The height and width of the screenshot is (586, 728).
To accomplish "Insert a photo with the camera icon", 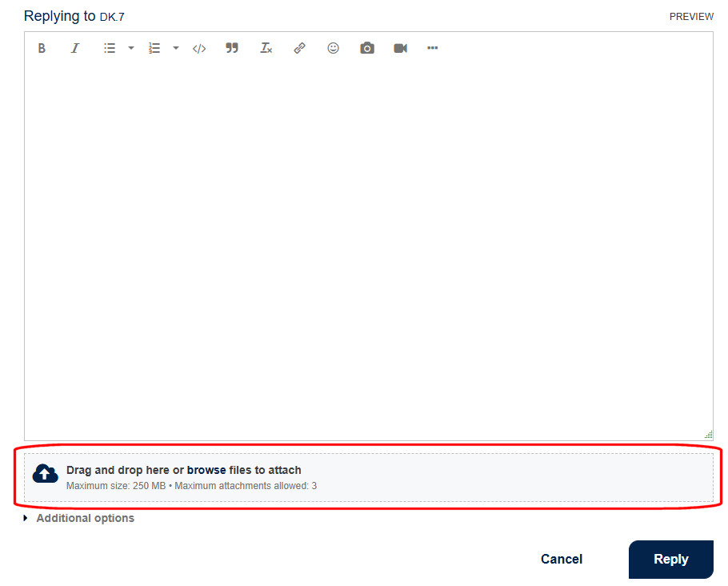I will (366, 48).
